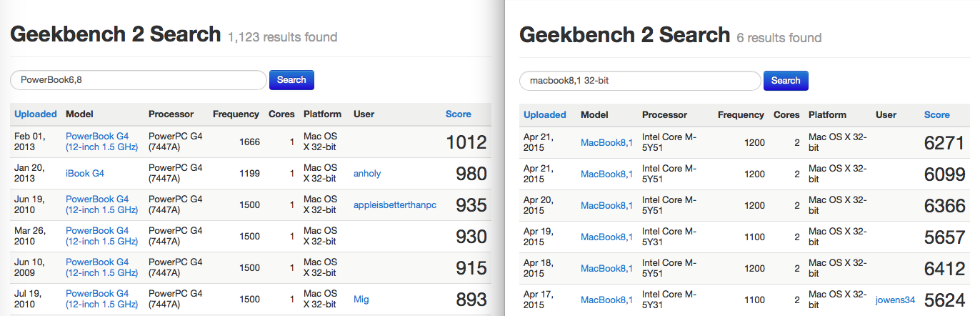Click Search button in PowerBook6,8 window
Screen dimensions: 980x316
pos(291,80)
